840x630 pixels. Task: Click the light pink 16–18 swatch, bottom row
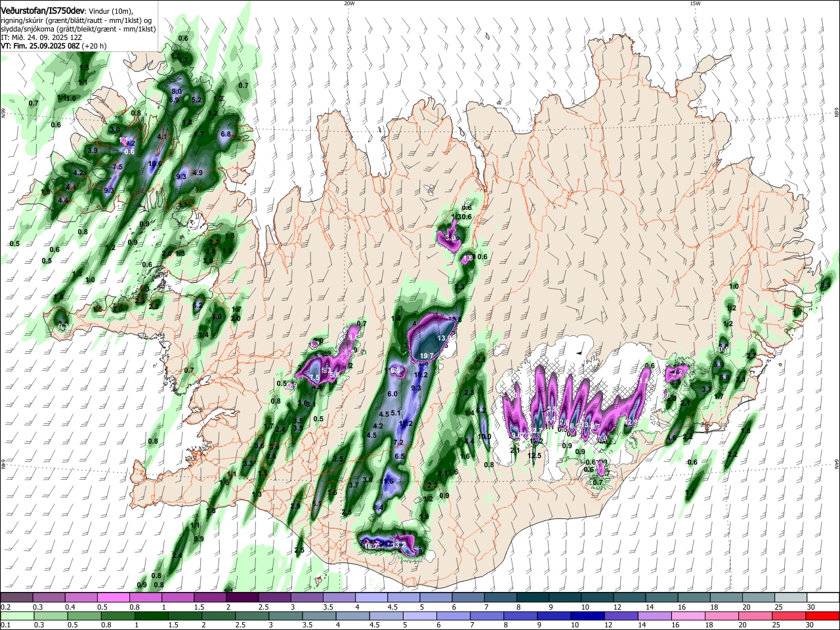click(x=688, y=616)
